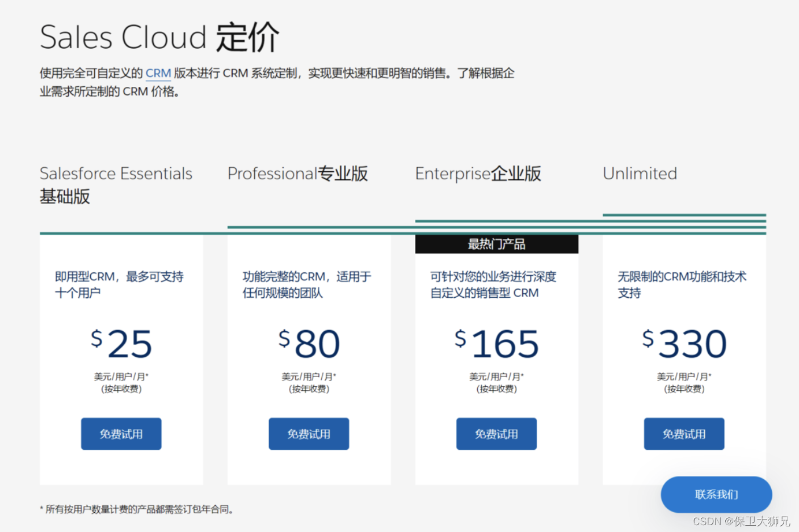Click description 即用型CRM，最多可支持十个用户
Image resolution: width=799 pixels, height=532 pixels.
coord(119,285)
